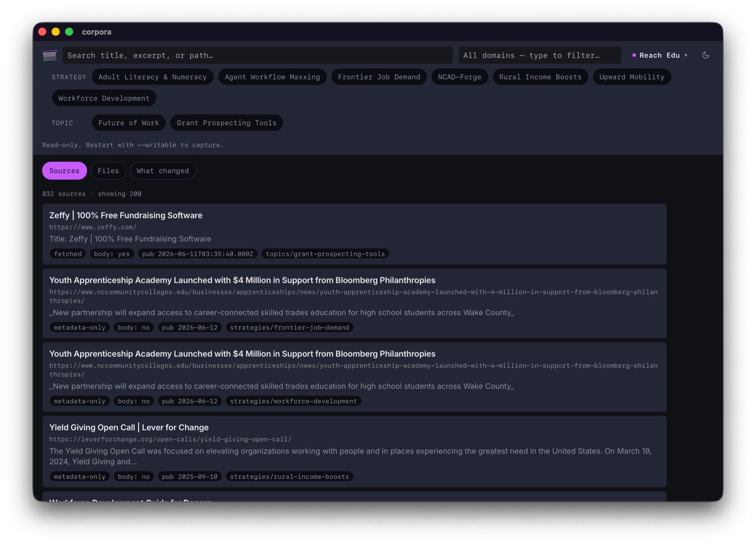
Task: Filter by Adult Literacy & Numeracy strategy
Action: point(152,77)
